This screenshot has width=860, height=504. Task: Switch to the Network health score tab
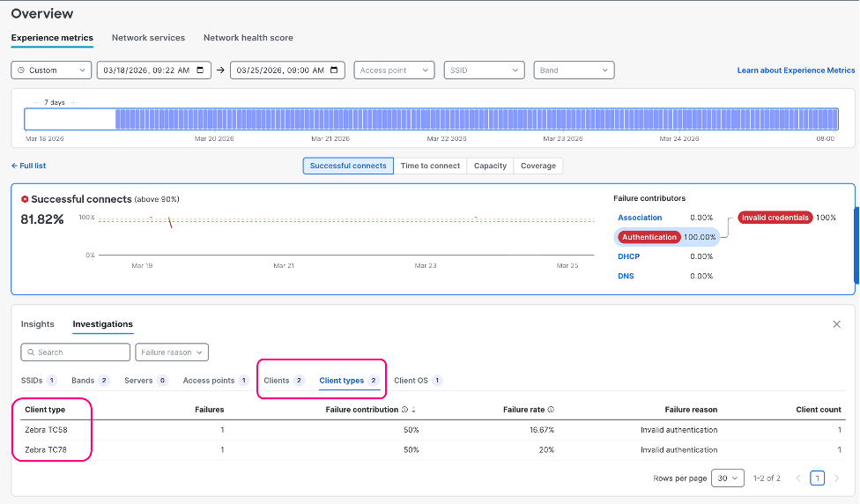[248, 38]
